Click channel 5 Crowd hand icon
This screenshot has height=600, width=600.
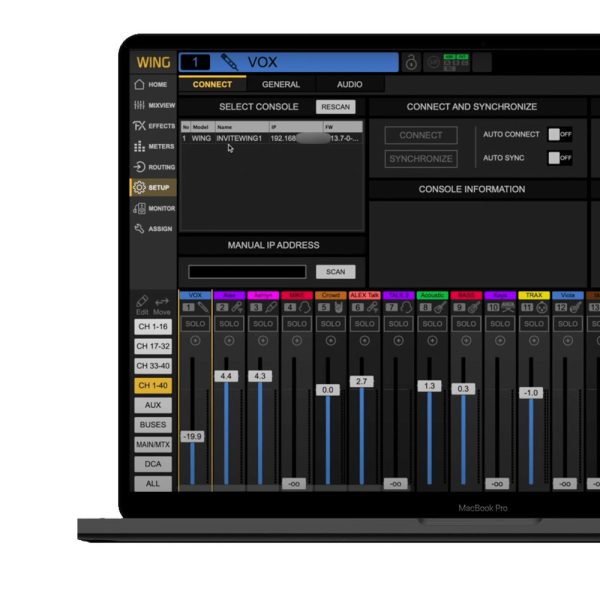(x=339, y=307)
